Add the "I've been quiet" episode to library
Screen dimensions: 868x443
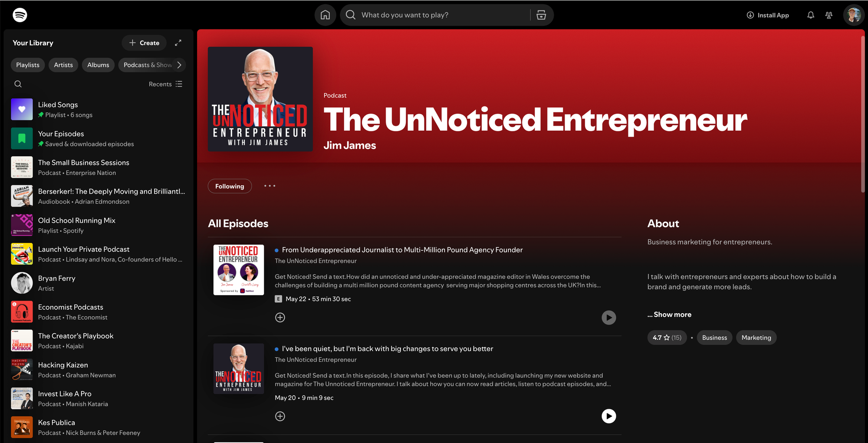(280, 417)
